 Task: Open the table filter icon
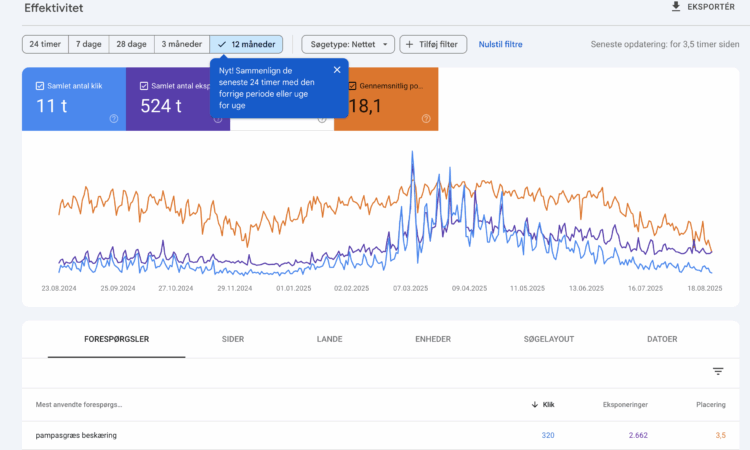click(717, 371)
